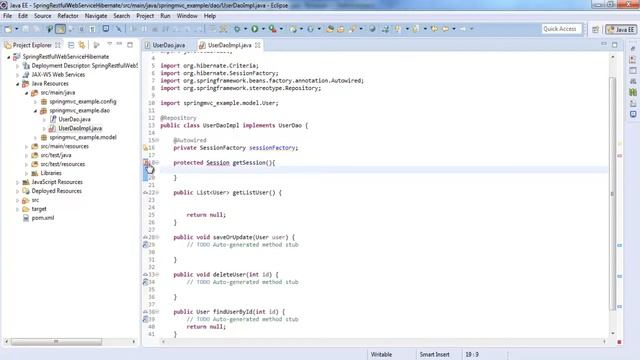This screenshot has height=360, width=640.
Task: Minimize the editor area
Action: (604, 44)
